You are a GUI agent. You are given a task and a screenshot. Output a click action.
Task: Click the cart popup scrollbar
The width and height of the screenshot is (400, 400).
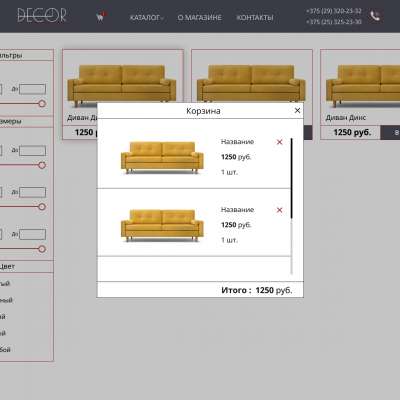point(291,178)
